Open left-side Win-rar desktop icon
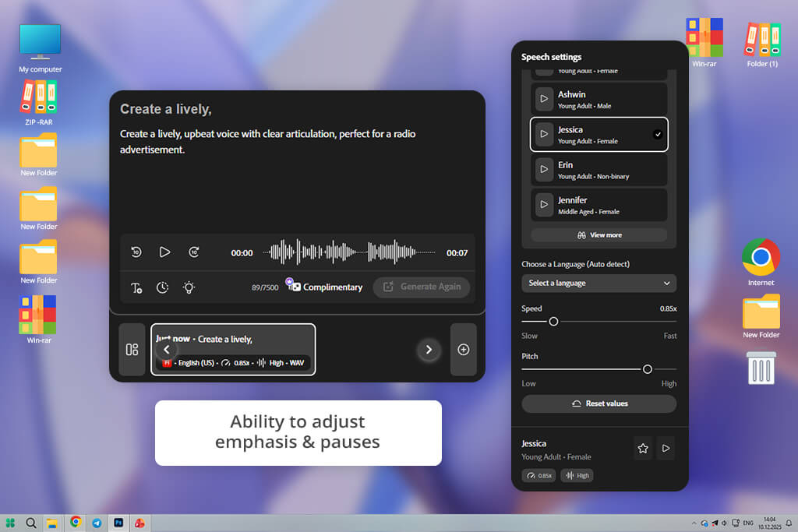This screenshot has width=798, height=532. (x=38, y=319)
